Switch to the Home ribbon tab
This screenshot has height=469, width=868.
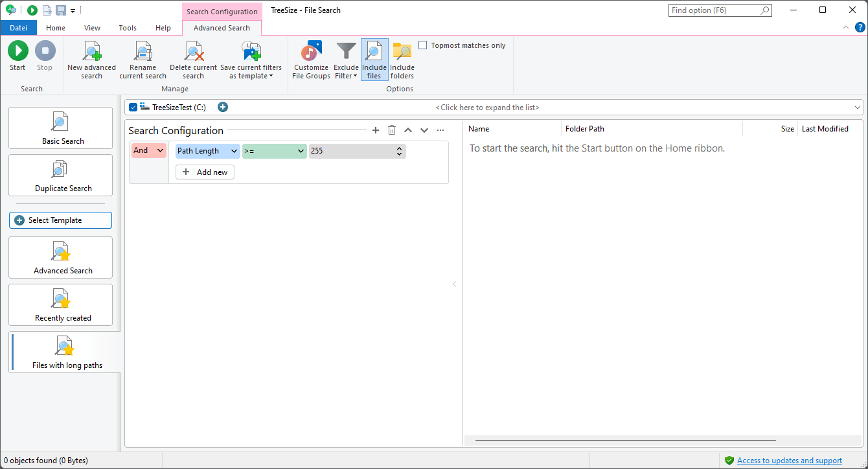pyautogui.click(x=55, y=28)
